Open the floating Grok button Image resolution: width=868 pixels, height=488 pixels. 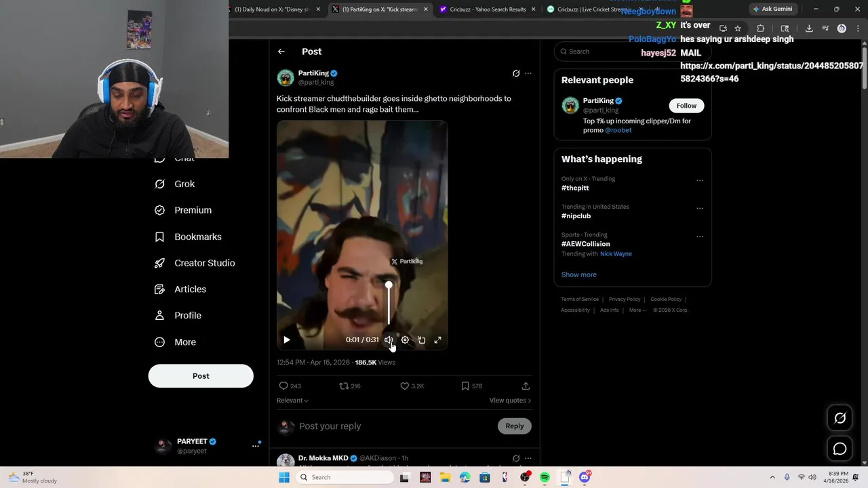tap(840, 418)
